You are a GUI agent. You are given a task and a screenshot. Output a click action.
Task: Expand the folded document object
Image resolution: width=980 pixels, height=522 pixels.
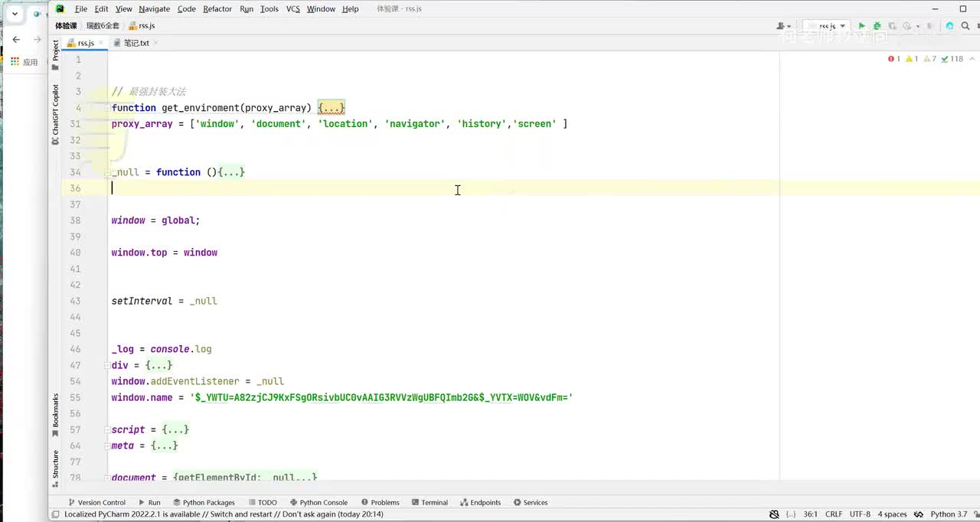[245, 477]
